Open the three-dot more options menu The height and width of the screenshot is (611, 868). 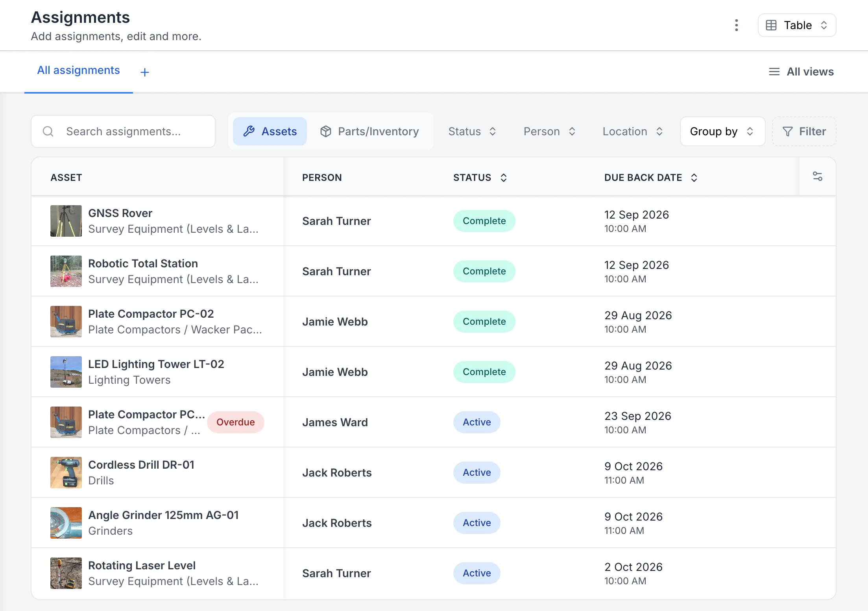click(x=736, y=25)
